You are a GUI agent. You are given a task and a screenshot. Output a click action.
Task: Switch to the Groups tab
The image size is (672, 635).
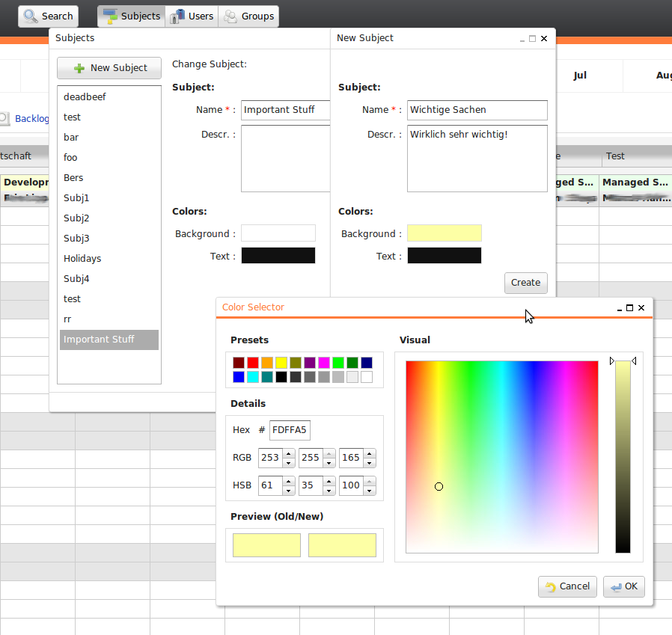(248, 16)
